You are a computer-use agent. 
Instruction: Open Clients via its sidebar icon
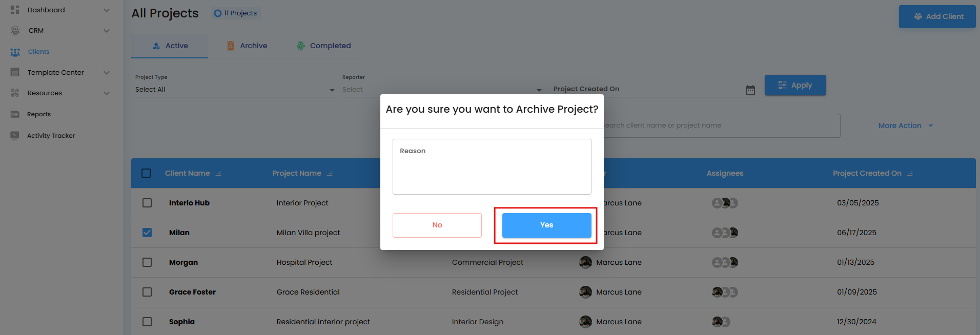click(x=15, y=52)
